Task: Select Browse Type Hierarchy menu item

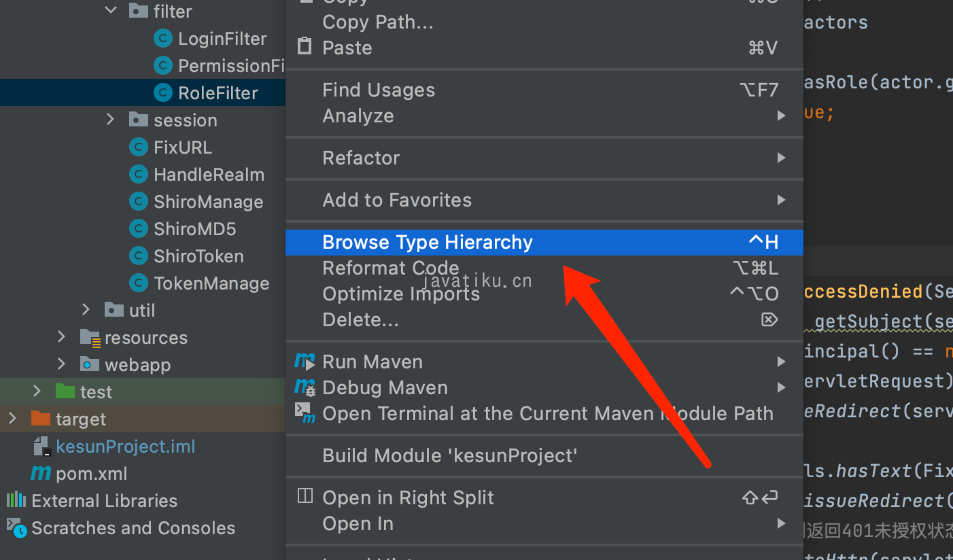Action: (x=428, y=243)
